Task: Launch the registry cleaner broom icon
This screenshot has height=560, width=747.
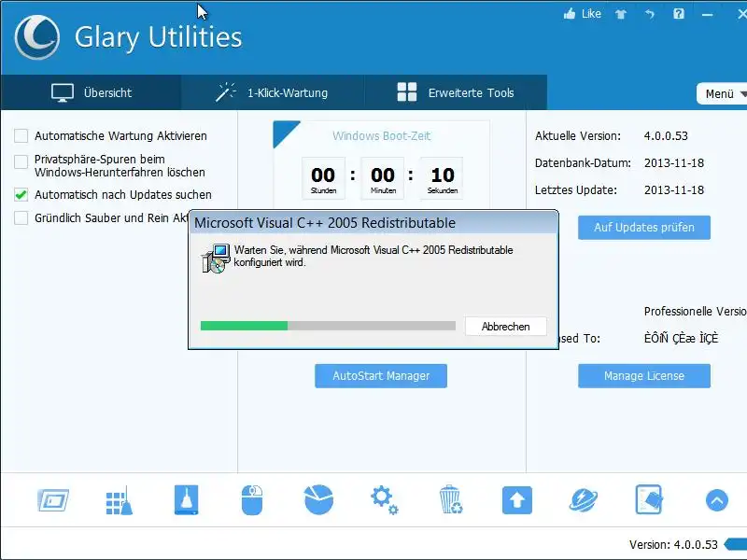Action: click(x=120, y=500)
